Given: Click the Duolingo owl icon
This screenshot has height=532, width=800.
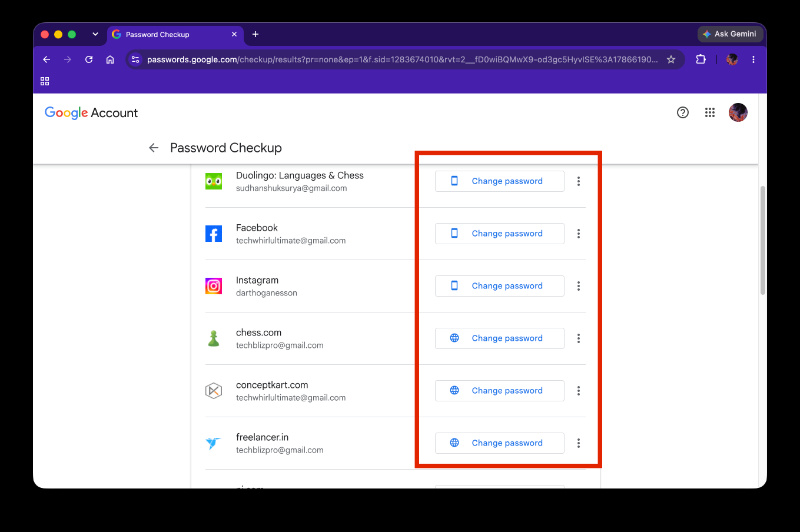Looking at the screenshot, I should (x=213, y=181).
